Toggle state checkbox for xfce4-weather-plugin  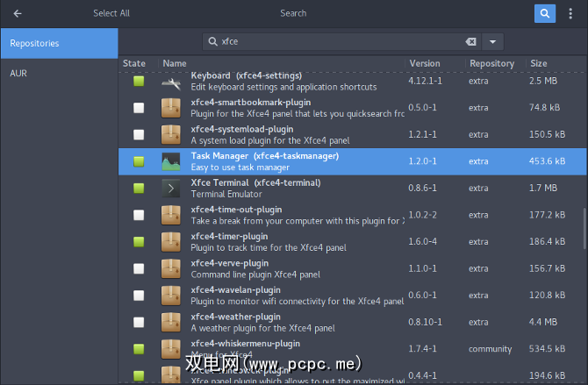click(x=139, y=323)
